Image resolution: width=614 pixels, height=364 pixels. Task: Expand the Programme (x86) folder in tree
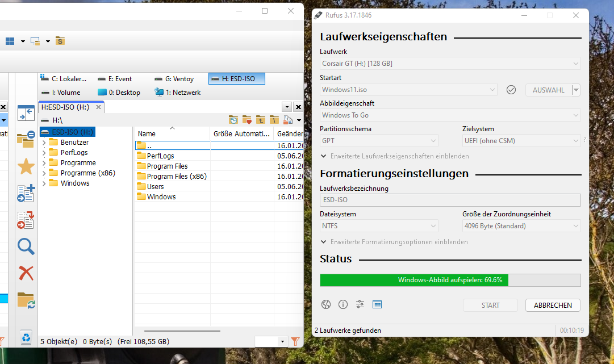[x=44, y=173]
